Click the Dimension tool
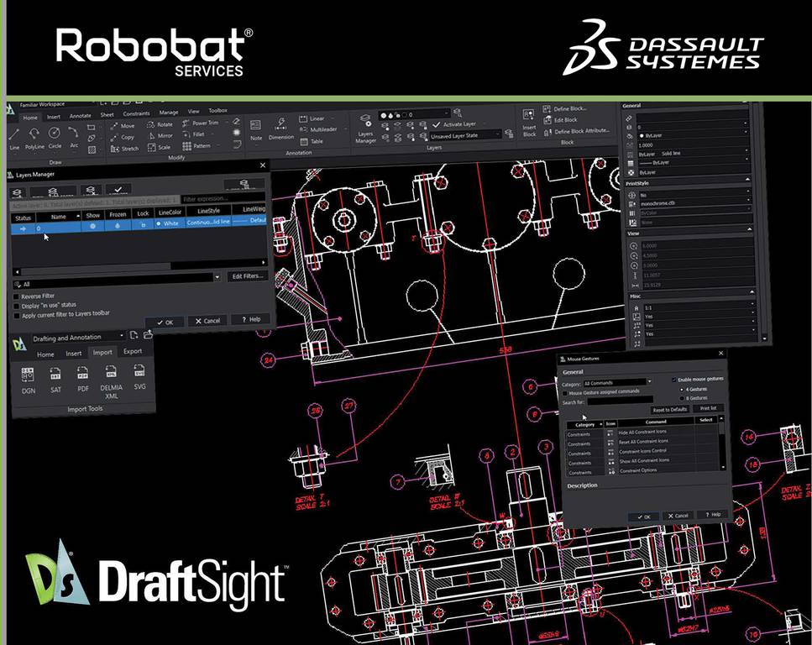812x645 pixels. 280,129
